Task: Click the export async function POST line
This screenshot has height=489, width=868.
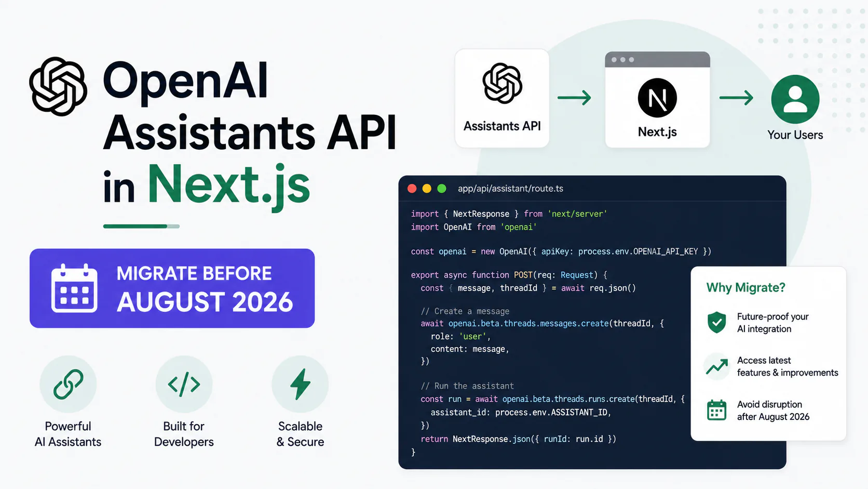Action: 509,275
